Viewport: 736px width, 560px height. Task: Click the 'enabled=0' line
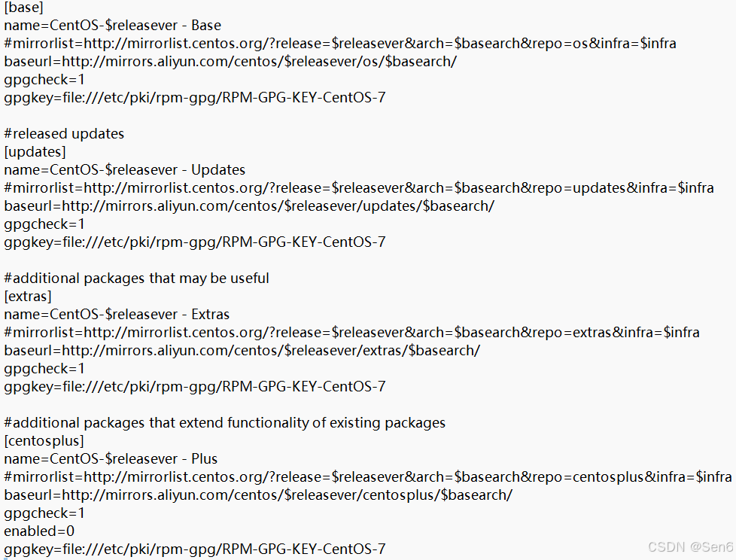[x=39, y=531]
